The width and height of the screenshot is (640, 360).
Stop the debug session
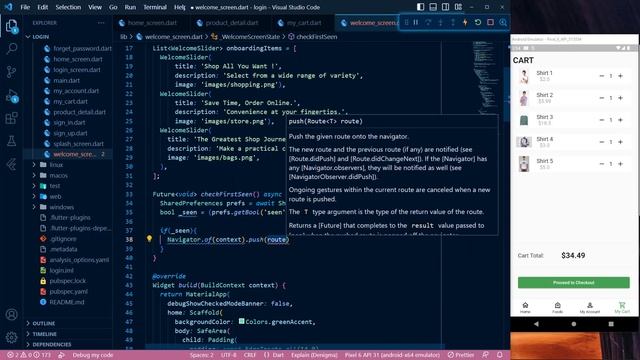(491, 22)
